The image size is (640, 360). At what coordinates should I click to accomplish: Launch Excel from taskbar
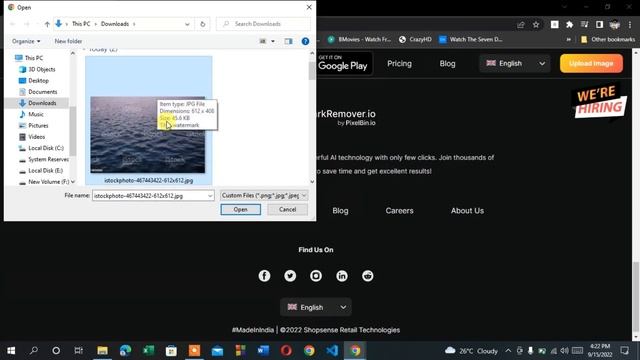(148, 351)
